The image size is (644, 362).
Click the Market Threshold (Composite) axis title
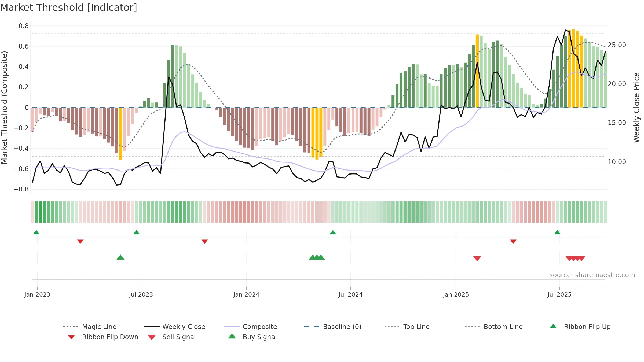pos(4,107)
